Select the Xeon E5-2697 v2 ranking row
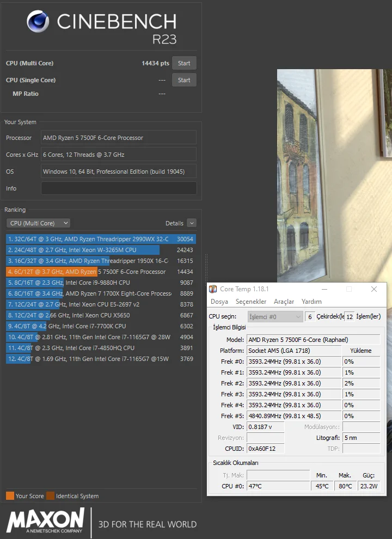392x539 pixels. (x=101, y=304)
